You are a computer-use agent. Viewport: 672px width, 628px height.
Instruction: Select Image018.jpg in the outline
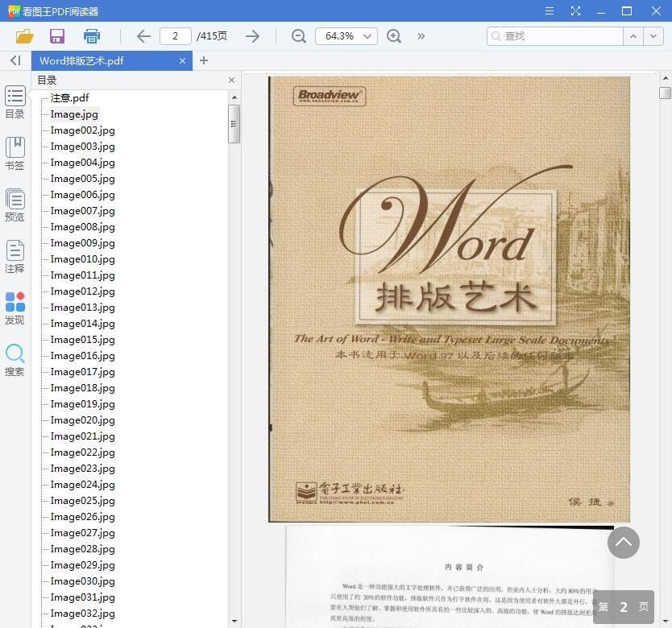(83, 388)
